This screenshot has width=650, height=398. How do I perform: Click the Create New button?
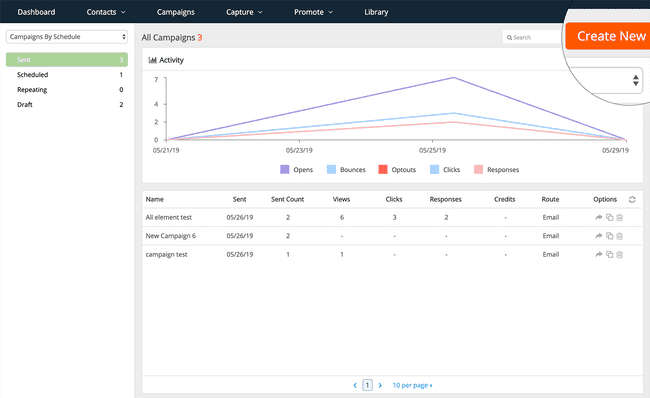click(x=608, y=36)
